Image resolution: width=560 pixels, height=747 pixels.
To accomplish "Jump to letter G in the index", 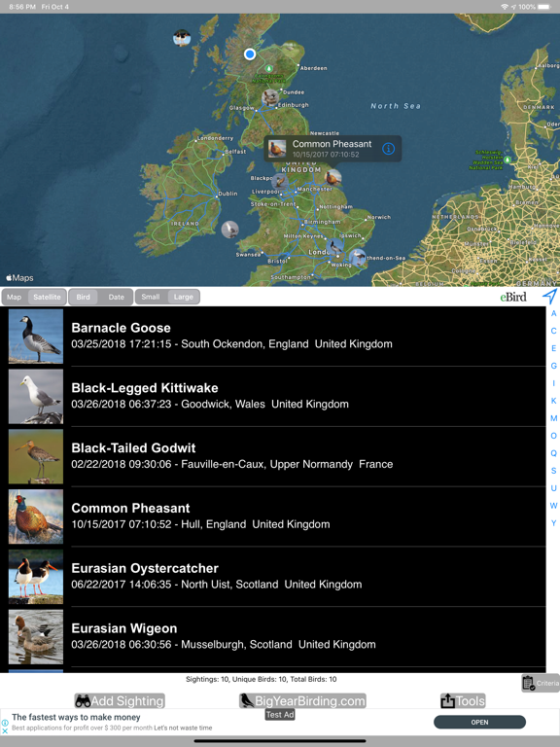I will tap(553, 366).
